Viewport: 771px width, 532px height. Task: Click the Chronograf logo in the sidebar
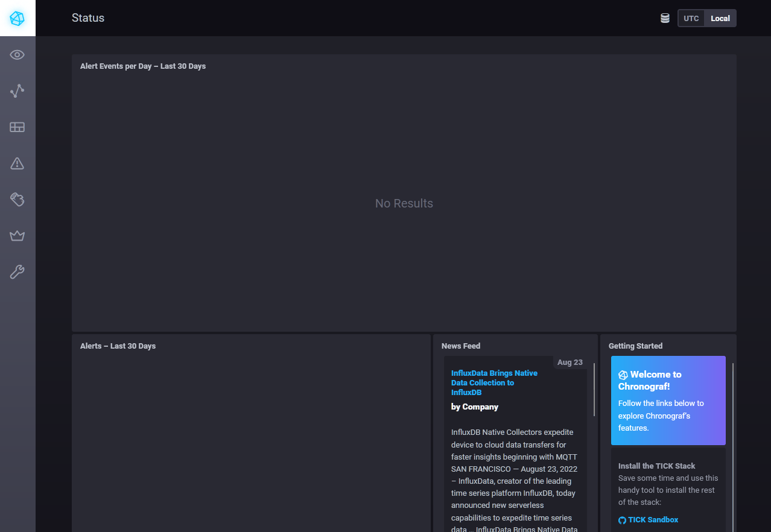[x=17, y=18]
